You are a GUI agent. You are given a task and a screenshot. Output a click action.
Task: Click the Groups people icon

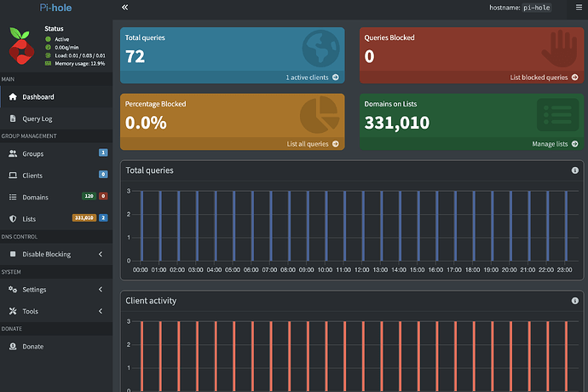pos(13,153)
